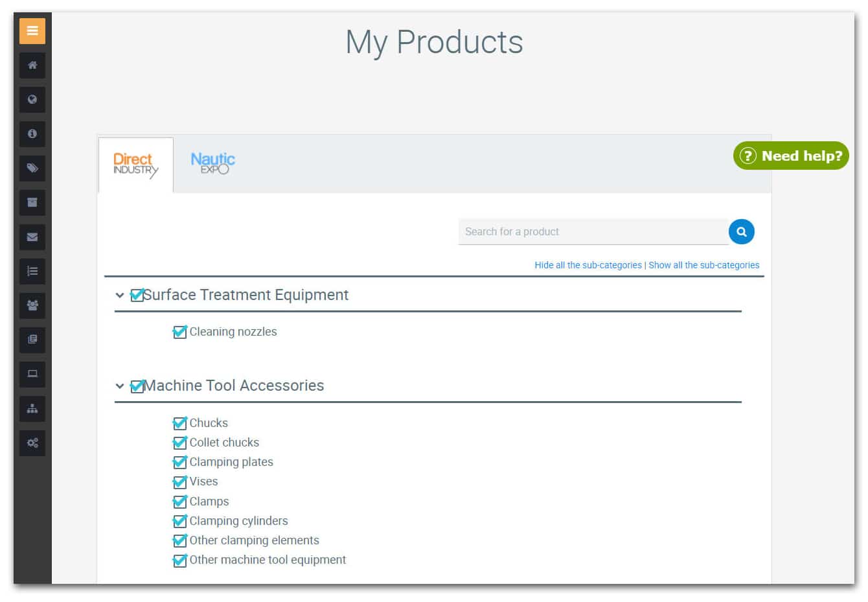Click the laptop icon in sidebar
The height and width of the screenshot is (602, 868).
click(x=32, y=375)
